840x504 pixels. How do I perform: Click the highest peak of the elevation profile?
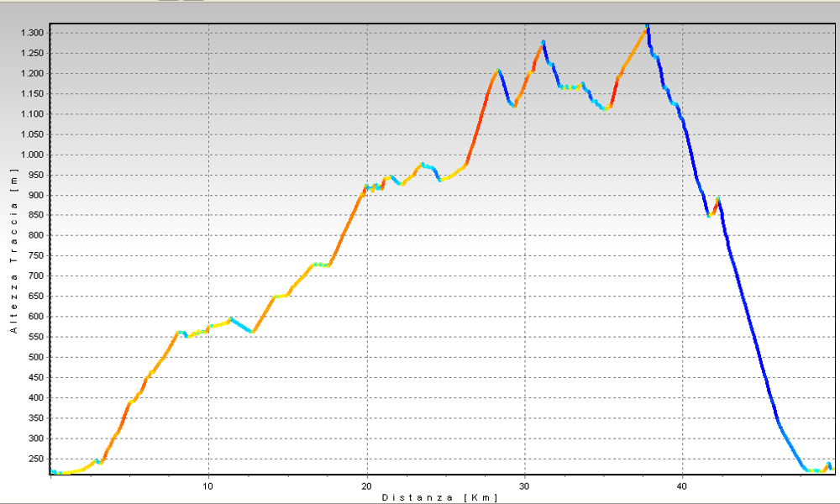point(647,28)
